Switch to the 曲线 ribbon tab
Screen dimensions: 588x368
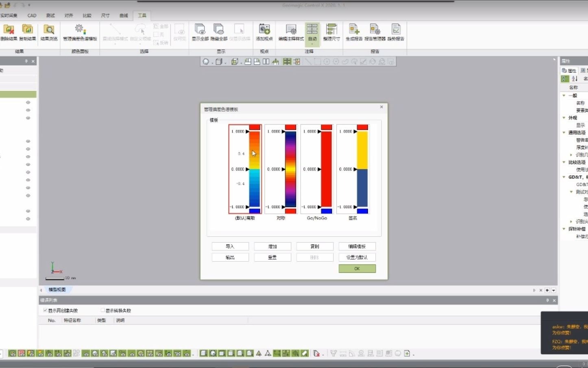click(124, 15)
